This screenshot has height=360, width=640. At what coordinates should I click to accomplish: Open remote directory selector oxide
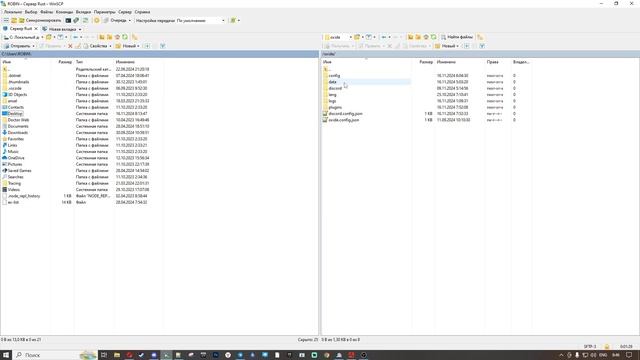[x=338, y=37]
